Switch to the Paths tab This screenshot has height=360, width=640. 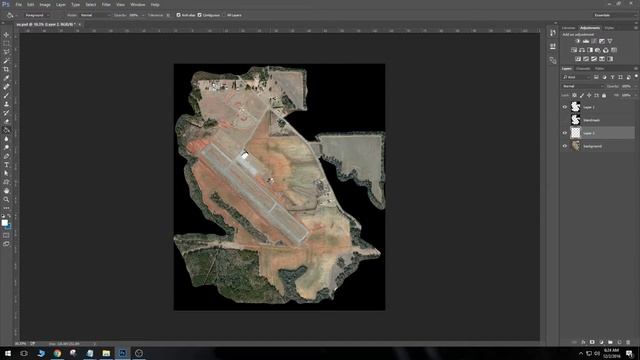coord(600,69)
